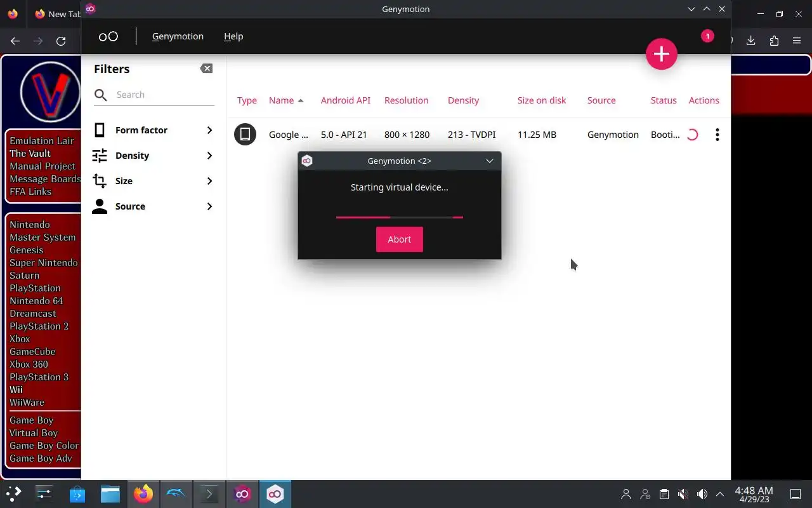Open the GameCube link in the webpage
The width and height of the screenshot is (812, 508).
[x=32, y=351]
